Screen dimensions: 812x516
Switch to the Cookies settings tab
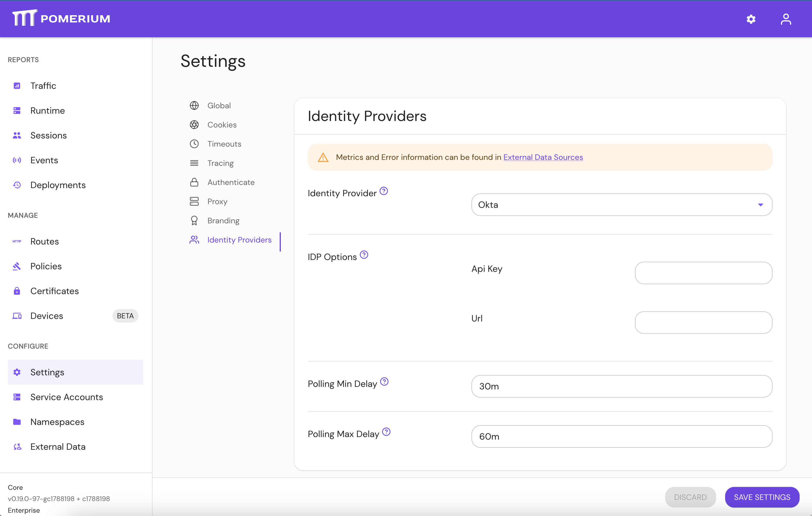[222, 125]
